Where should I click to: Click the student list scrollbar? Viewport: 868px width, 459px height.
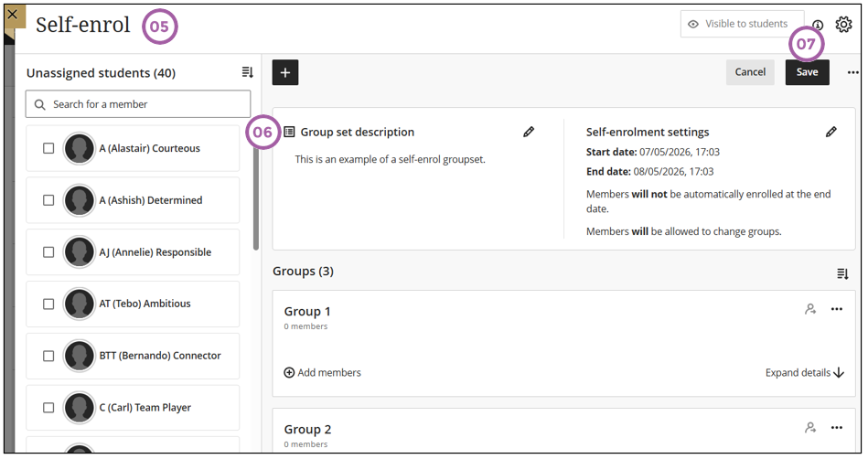256,199
